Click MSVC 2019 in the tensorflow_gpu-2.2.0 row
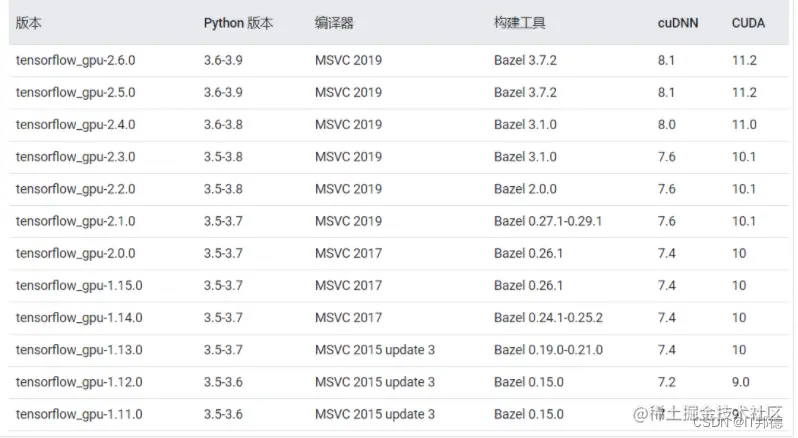Image resolution: width=798 pixels, height=438 pixels. click(x=348, y=189)
